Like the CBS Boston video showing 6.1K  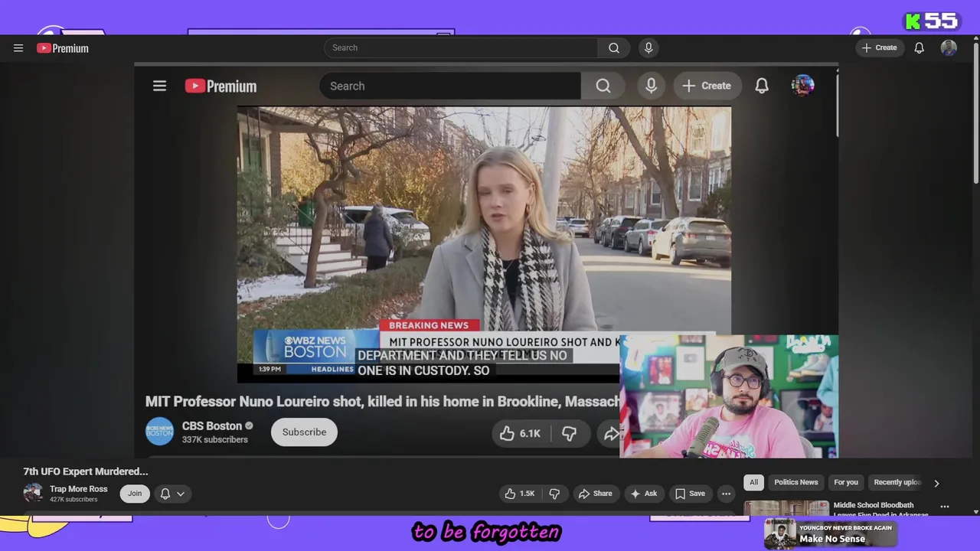520,433
